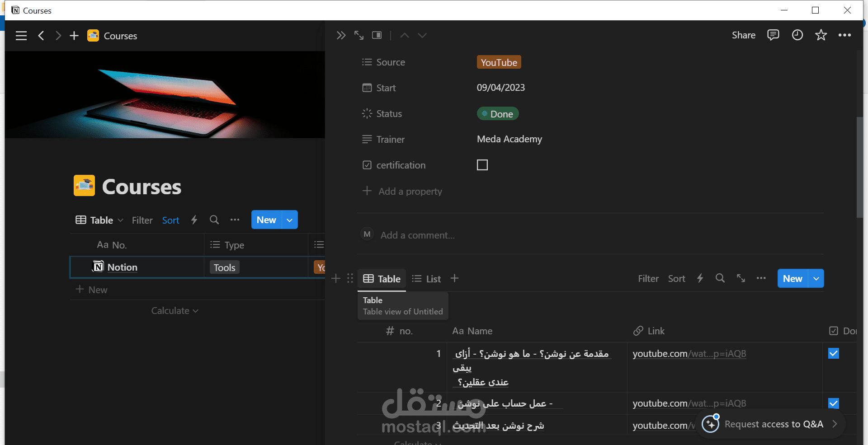Select the inner Table view tab
Image resolution: width=868 pixels, height=445 pixels.
pyautogui.click(x=382, y=279)
